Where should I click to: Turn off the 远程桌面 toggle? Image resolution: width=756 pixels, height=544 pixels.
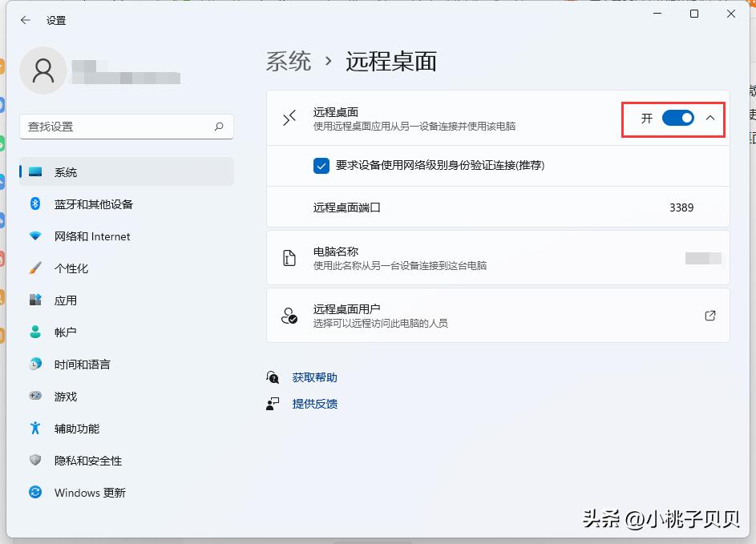point(677,117)
